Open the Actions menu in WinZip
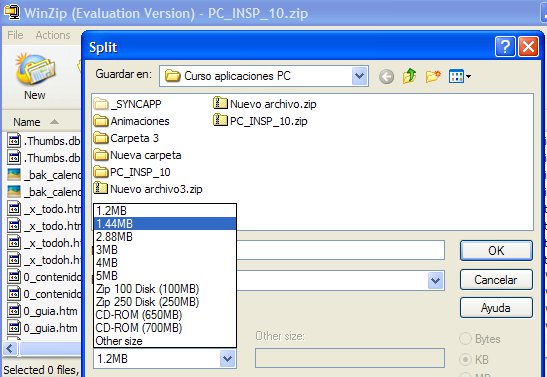This screenshot has width=547, height=377. [53, 35]
